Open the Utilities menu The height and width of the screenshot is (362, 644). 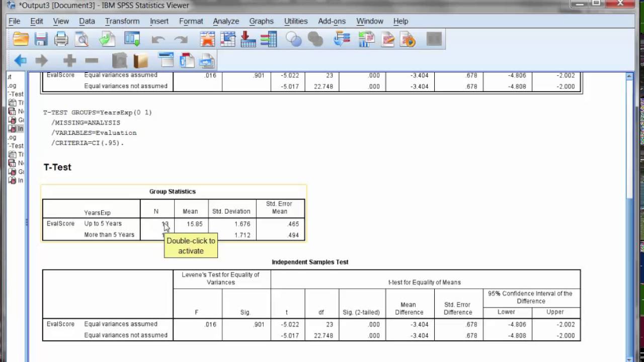[x=296, y=21]
